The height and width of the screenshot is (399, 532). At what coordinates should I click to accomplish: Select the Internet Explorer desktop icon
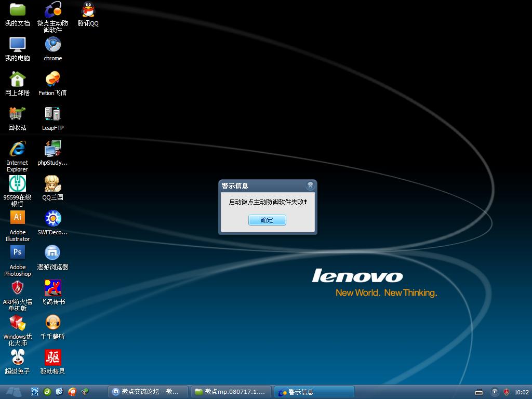click(18, 149)
